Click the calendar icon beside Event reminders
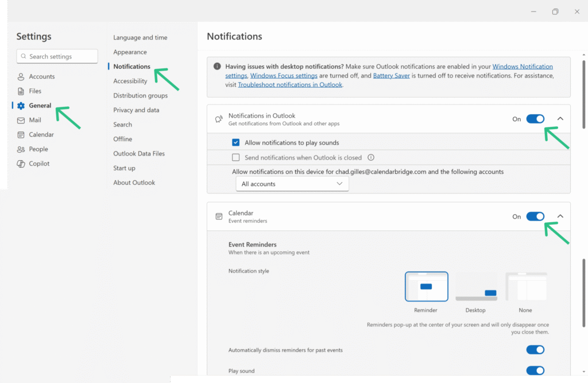Viewport: 588px width, 383px height. (x=219, y=216)
